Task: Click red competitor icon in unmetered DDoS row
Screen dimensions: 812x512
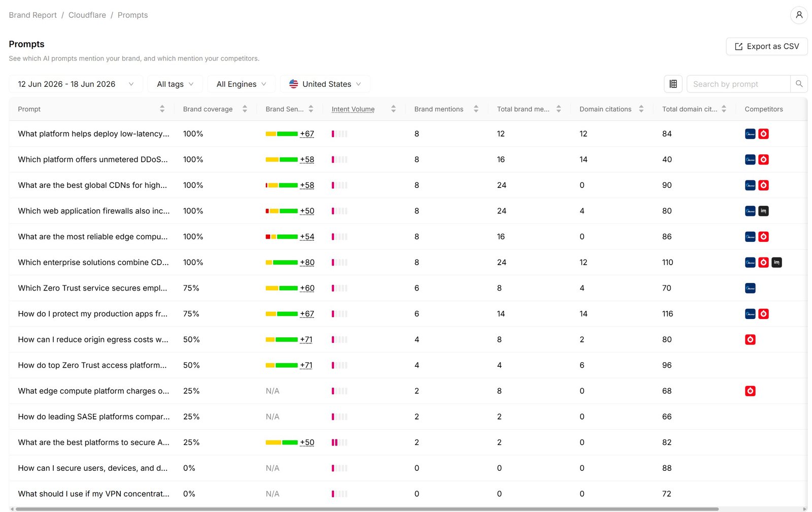Action: [x=763, y=159]
